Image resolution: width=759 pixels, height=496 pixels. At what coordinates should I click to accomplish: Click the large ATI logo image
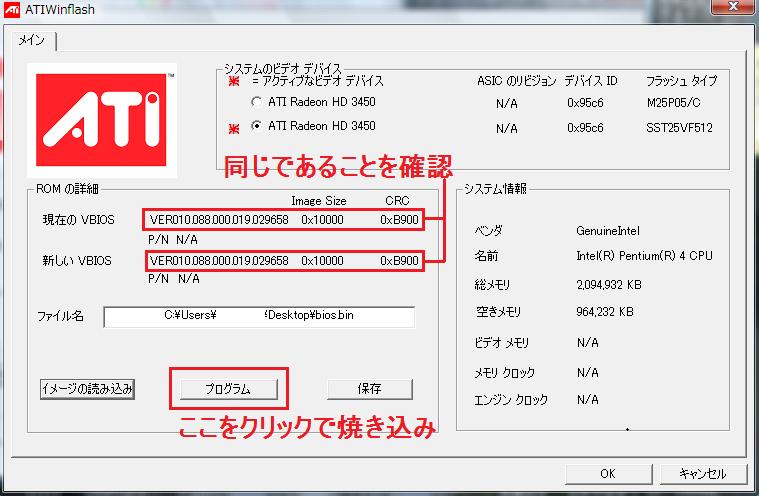tap(101, 120)
